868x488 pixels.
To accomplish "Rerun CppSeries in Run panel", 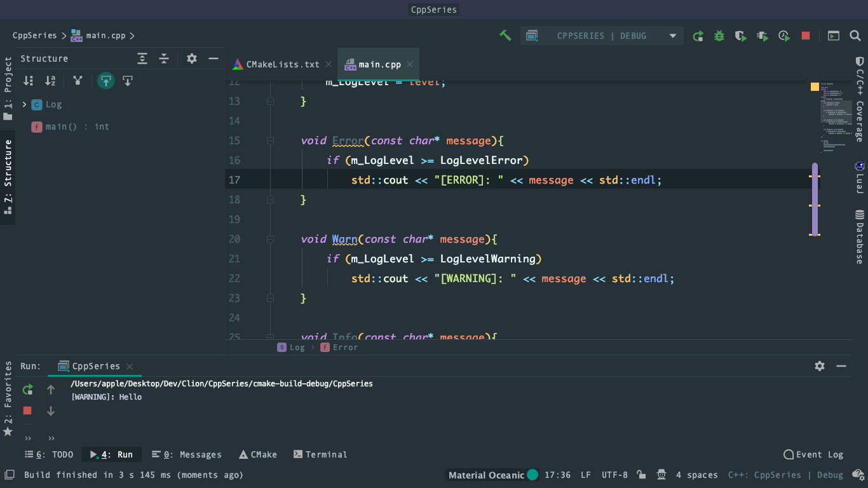I will (27, 390).
